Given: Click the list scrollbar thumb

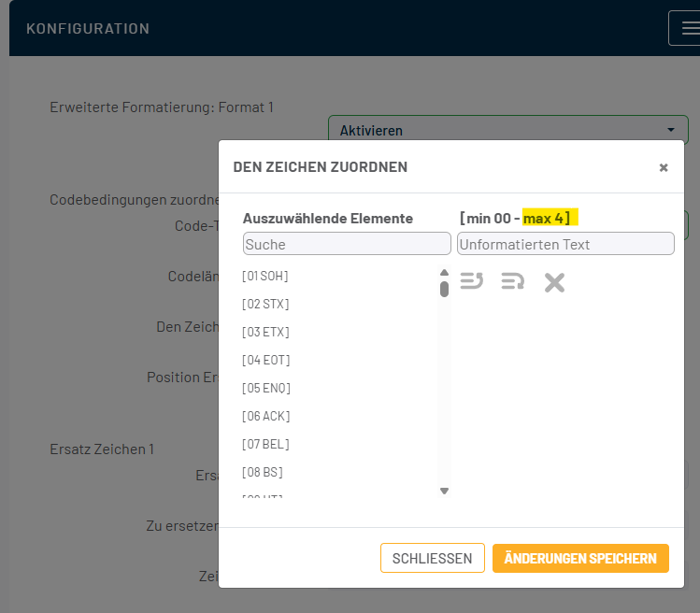Looking at the screenshot, I should pos(444,288).
